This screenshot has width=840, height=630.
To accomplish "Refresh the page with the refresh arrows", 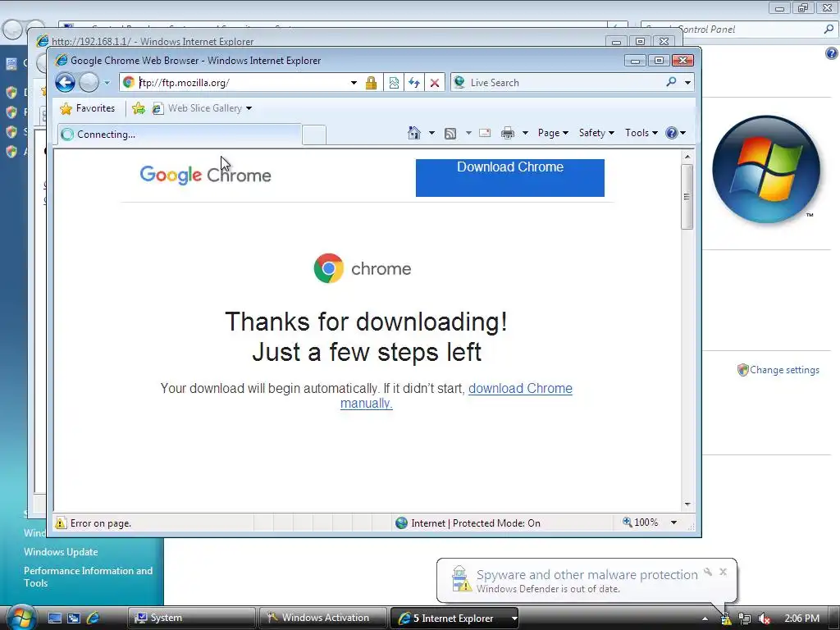I will (x=414, y=83).
